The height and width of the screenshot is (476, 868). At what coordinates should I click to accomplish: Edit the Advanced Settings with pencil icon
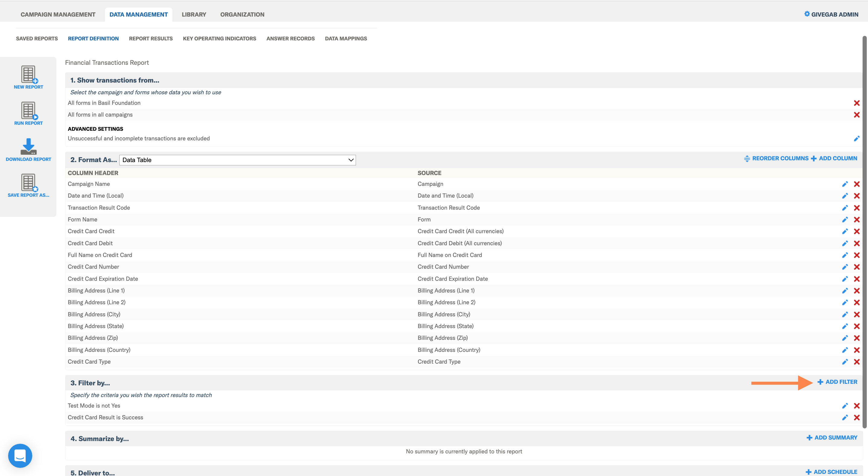857,139
